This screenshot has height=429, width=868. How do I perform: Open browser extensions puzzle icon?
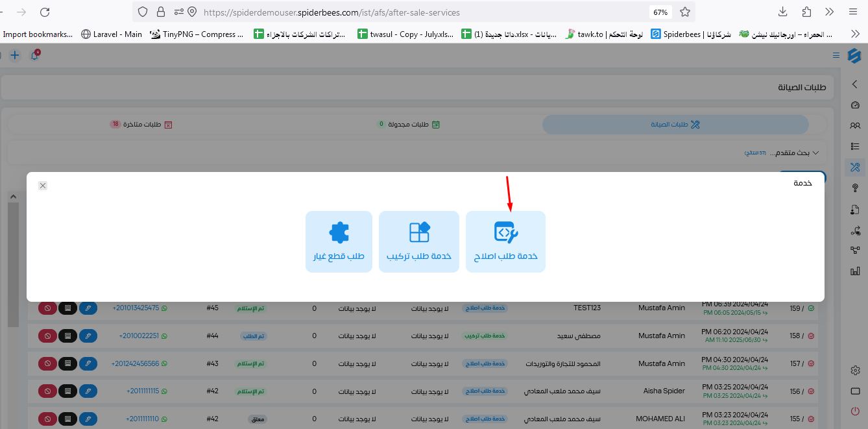click(x=806, y=12)
